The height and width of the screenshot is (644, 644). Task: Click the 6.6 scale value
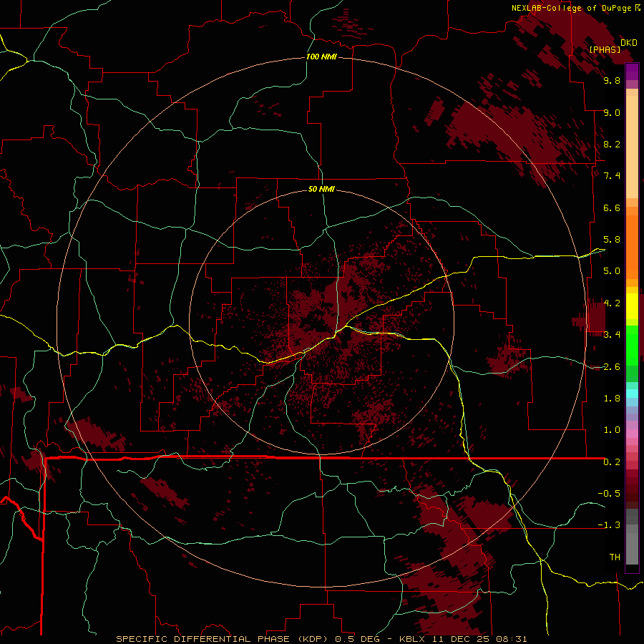[612, 208]
